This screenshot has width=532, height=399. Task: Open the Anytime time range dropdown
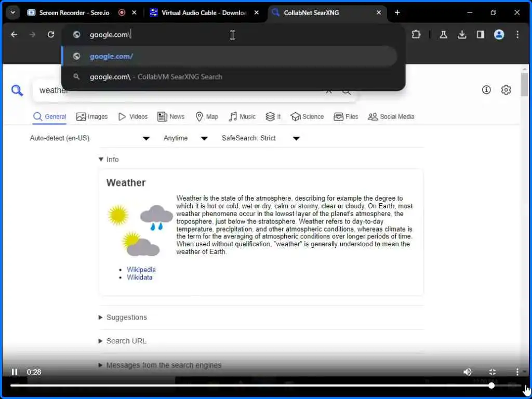point(185,138)
